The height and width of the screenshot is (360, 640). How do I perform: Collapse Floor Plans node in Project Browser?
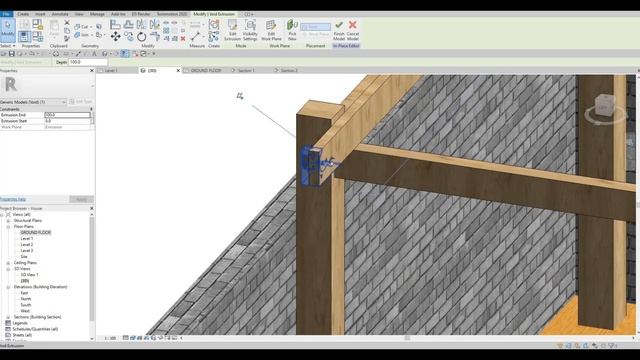(8, 227)
